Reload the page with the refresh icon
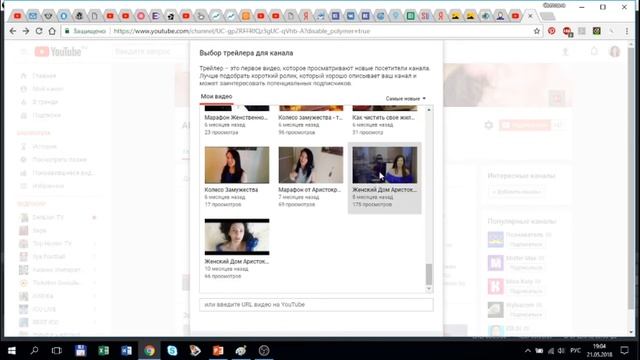The image size is (640, 360). point(39,31)
